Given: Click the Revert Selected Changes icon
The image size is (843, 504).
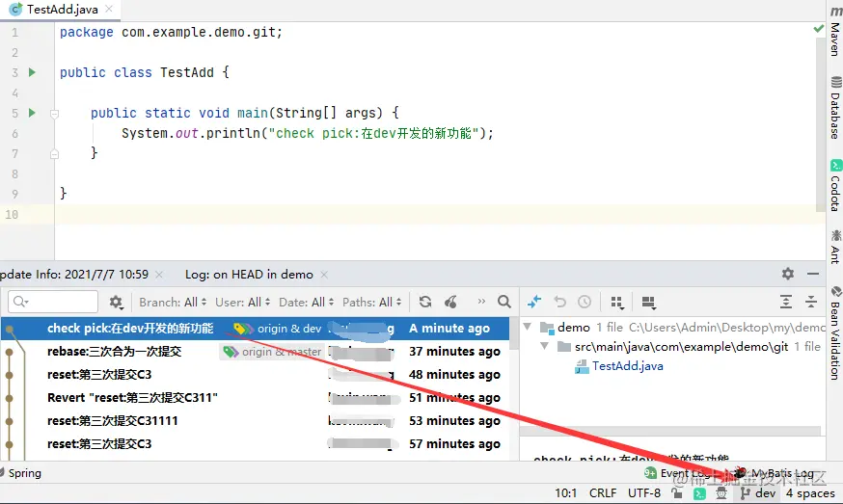Looking at the screenshot, I should 559,302.
